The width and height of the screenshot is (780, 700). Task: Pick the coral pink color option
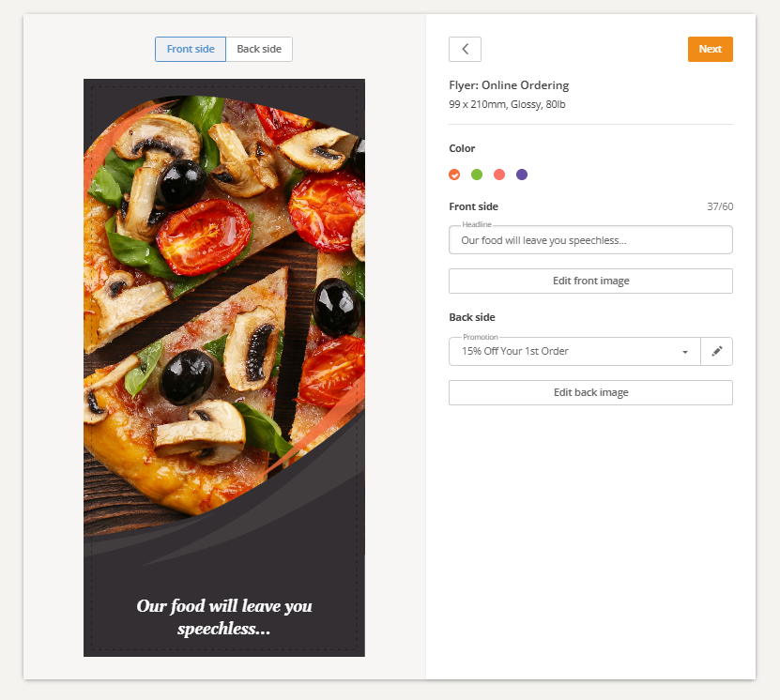499,175
